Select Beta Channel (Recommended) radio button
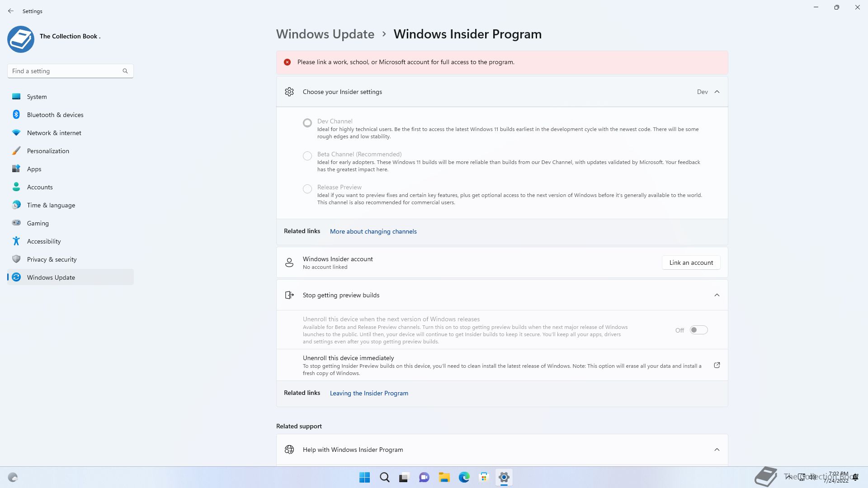The width and height of the screenshot is (868, 488). 307,156
